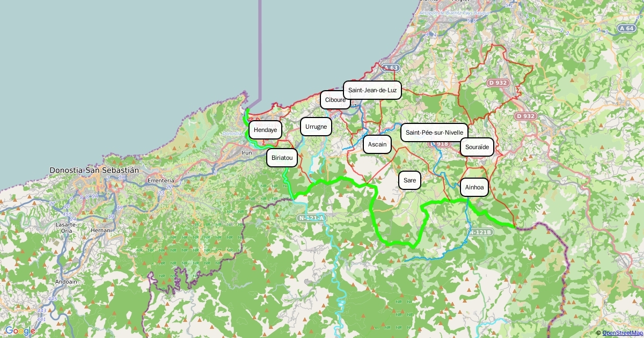
Task: Open the Urrugne town label
Action: point(316,127)
